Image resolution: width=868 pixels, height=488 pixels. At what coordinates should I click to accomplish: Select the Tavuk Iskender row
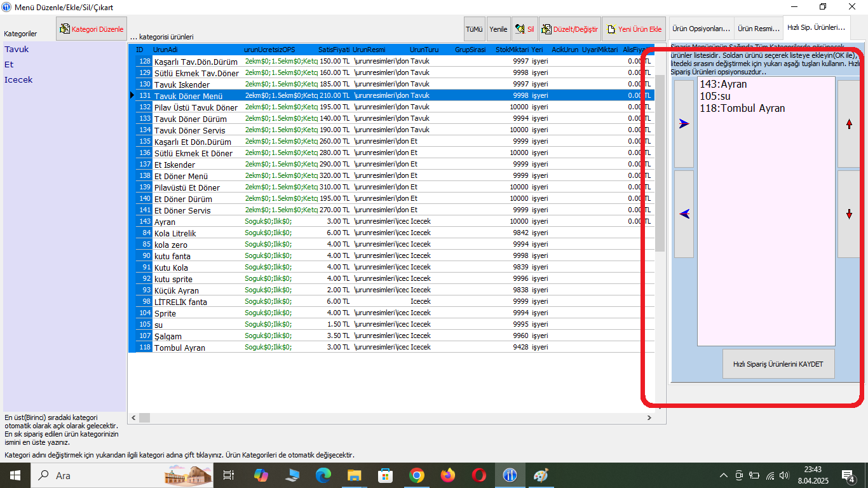[x=391, y=85]
